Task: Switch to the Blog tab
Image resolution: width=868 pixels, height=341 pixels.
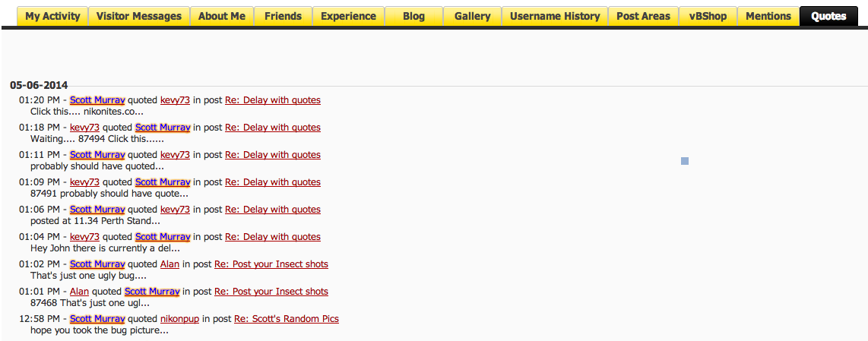Action: pyautogui.click(x=413, y=16)
